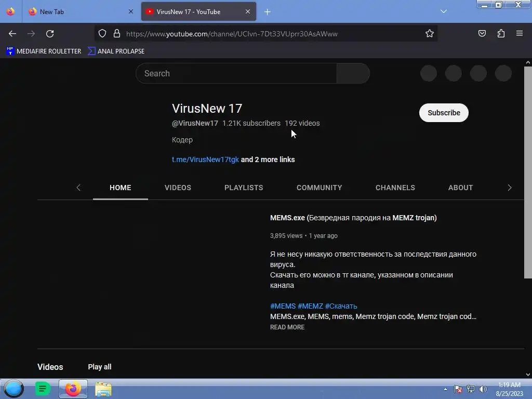Click '3,895 views' text

pos(286,236)
